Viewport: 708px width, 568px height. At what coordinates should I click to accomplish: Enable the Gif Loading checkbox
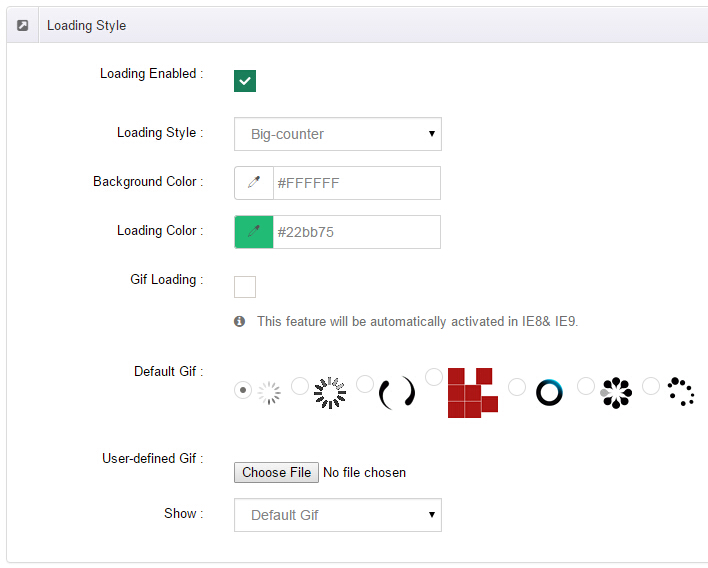coord(245,287)
